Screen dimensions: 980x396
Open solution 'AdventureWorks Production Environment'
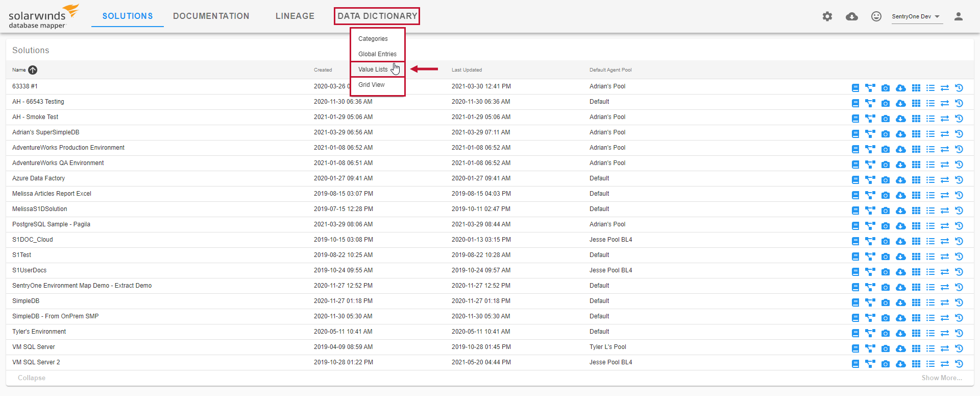tap(68, 148)
